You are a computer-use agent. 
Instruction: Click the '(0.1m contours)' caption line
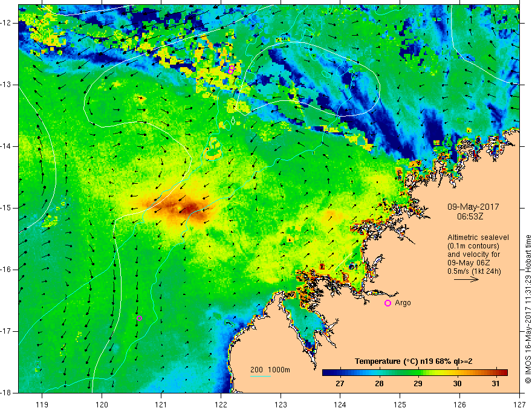point(473,246)
